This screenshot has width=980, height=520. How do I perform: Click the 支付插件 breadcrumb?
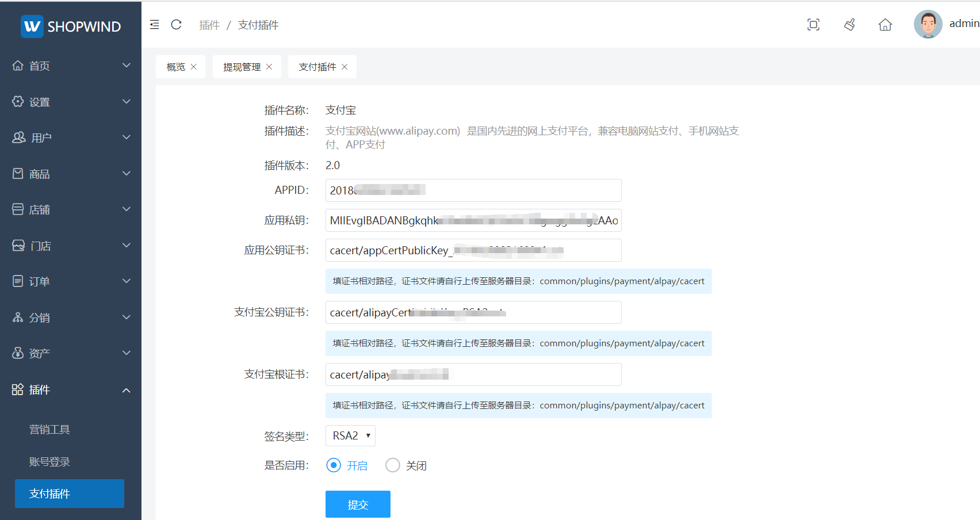coord(258,25)
